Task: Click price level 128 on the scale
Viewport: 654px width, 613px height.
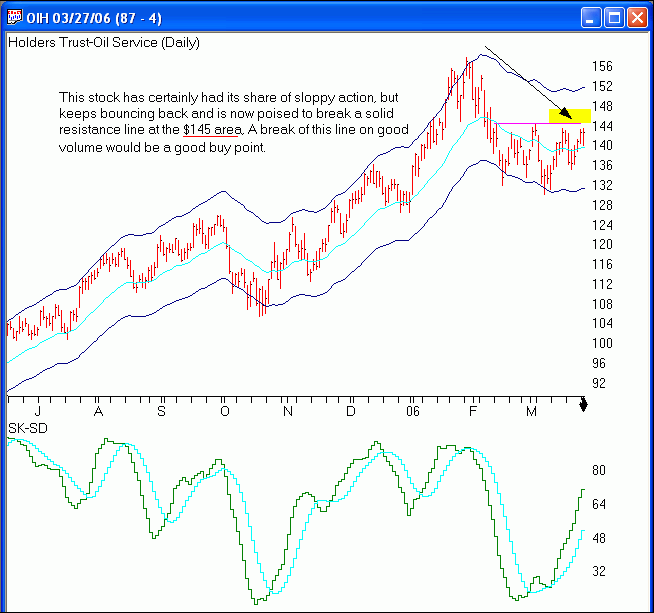Action: (602, 205)
